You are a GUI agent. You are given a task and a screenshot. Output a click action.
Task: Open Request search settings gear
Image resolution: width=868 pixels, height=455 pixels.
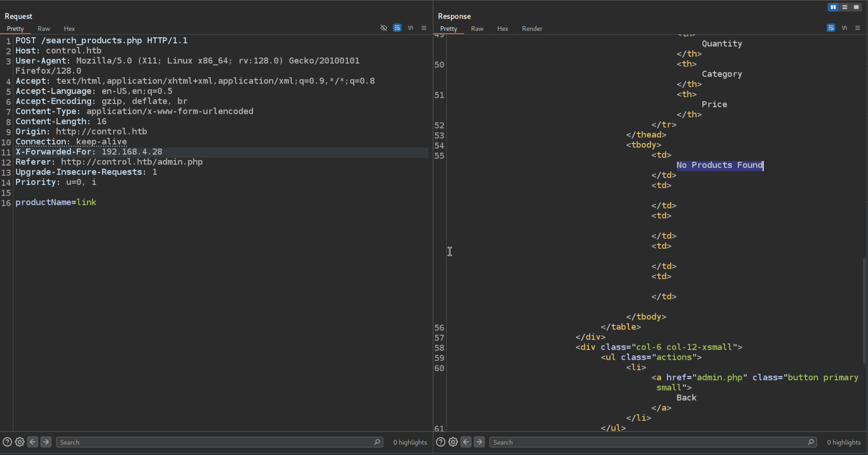(19, 442)
